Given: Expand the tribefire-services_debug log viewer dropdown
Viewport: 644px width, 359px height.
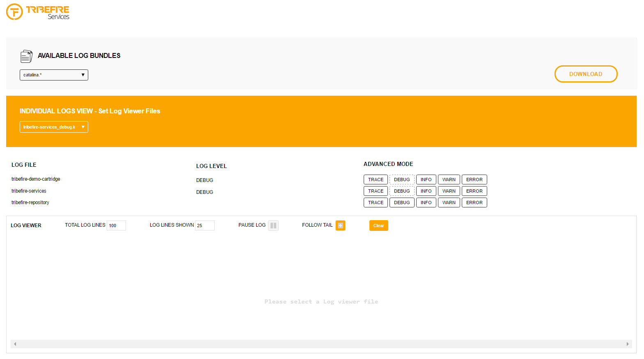Looking at the screenshot, I should coord(54,127).
